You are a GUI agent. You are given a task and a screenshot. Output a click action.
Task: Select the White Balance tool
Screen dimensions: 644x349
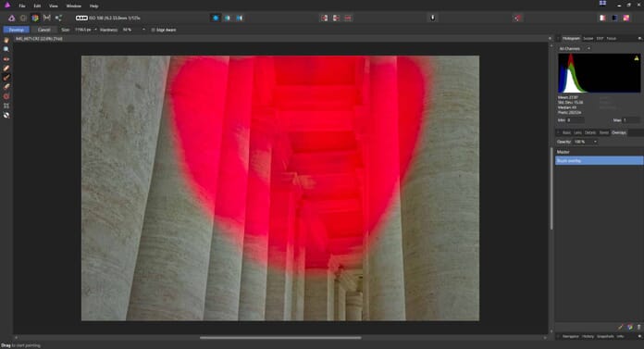click(6, 116)
